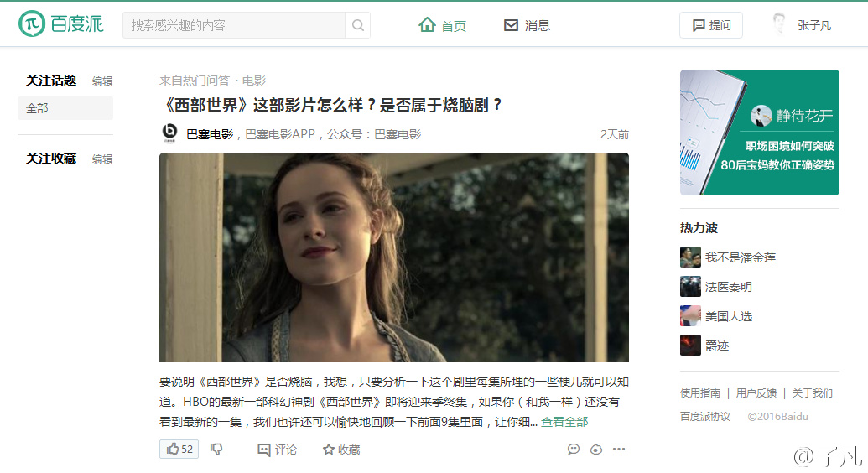This screenshot has width=868, height=473.
Task: Click the search magnifier icon
Action: (x=357, y=25)
